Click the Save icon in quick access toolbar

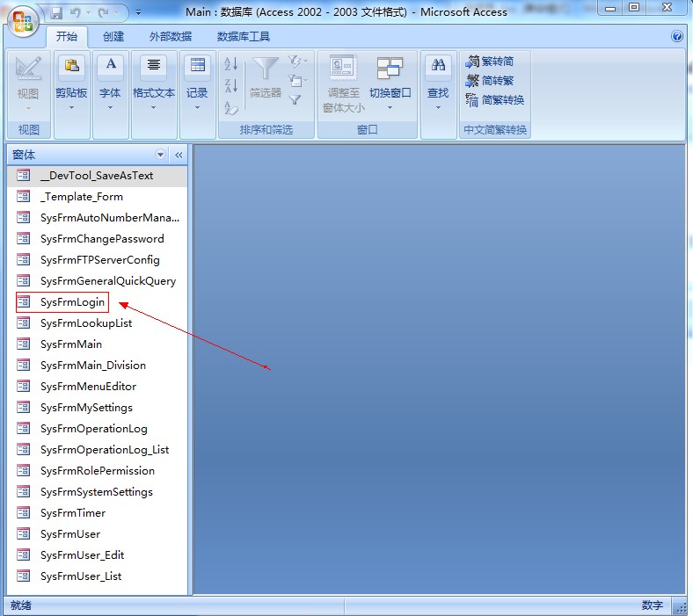point(56,13)
